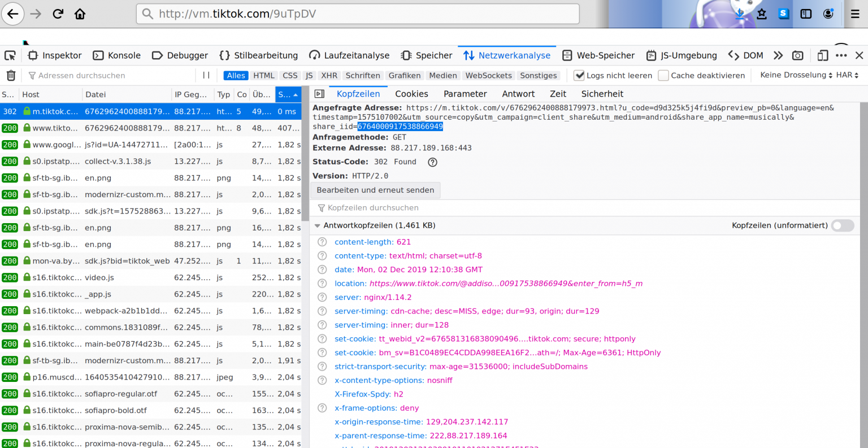Close the developer tools panel

[859, 55]
